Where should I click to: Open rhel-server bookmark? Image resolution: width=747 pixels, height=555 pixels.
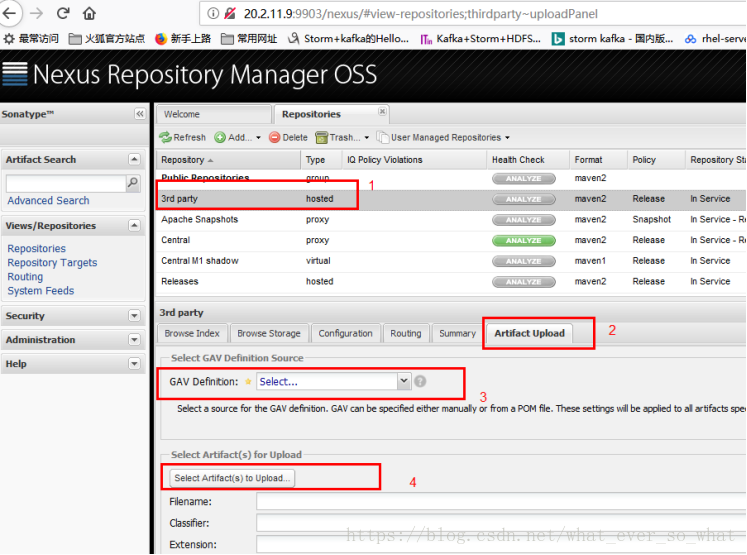pos(715,39)
